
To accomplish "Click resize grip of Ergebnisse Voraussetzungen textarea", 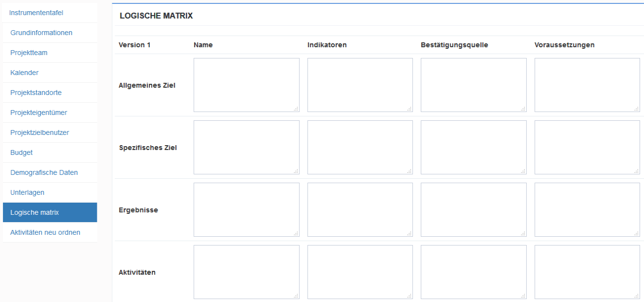I will point(637,234).
